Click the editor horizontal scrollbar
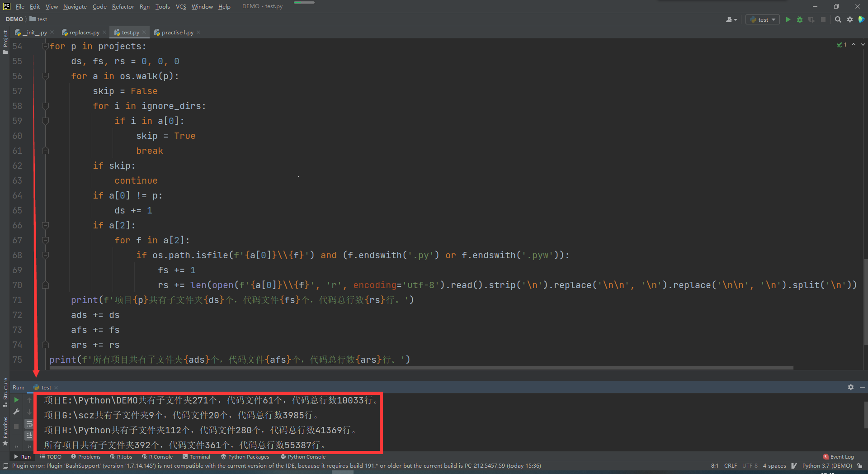868x474 pixels. pyautogui.click(x=421, y=368)
